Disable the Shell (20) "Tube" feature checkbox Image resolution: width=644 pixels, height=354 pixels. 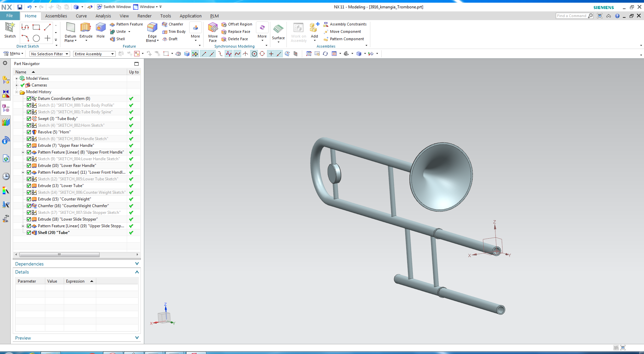pyautogui.click(x=29, y=233)
